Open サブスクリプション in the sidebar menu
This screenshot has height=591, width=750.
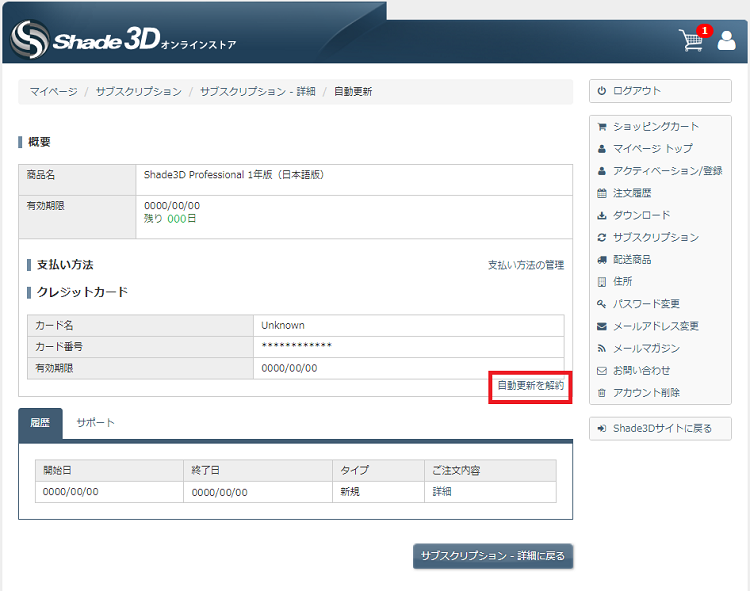click(656, 238)
